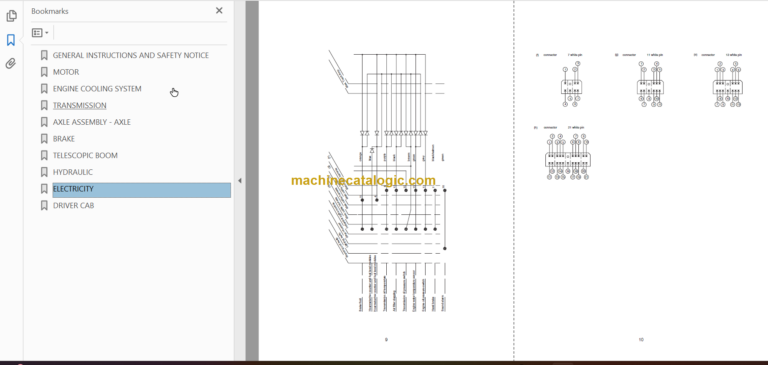Navigate to TELESCOPIC BOOM bookmark
Screen dimensions: 768x365
pos(85,155)
